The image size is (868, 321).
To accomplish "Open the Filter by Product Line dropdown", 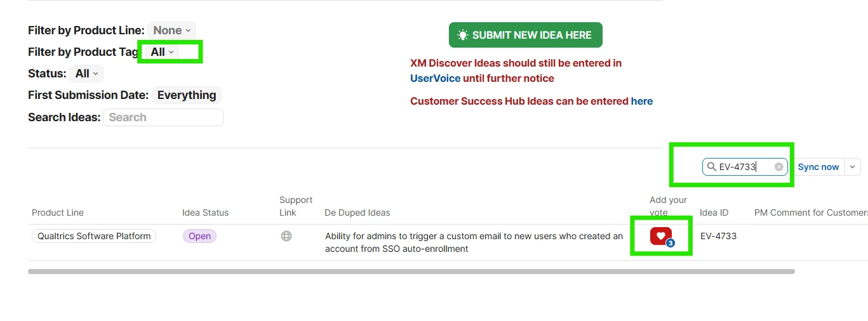I will (x=172, y=30).
